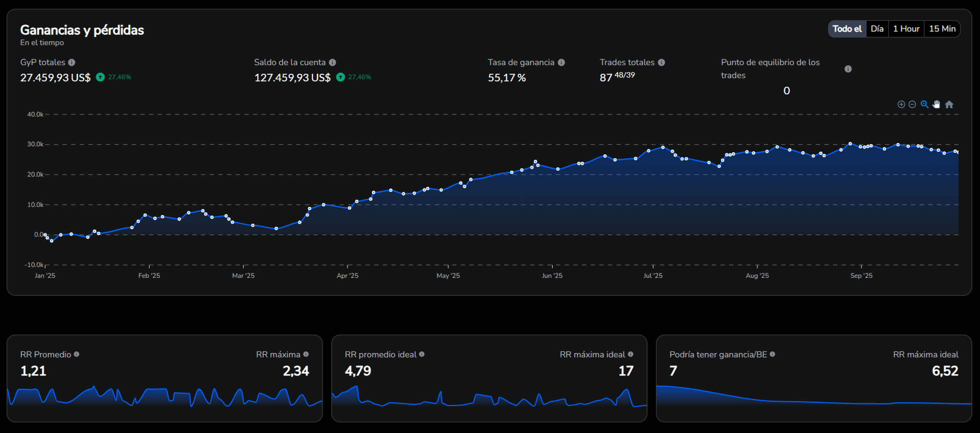Click info icon beside RR máxima ideal 17
The height and width of the screenshot is (433, 980).
tap(630, 354)
